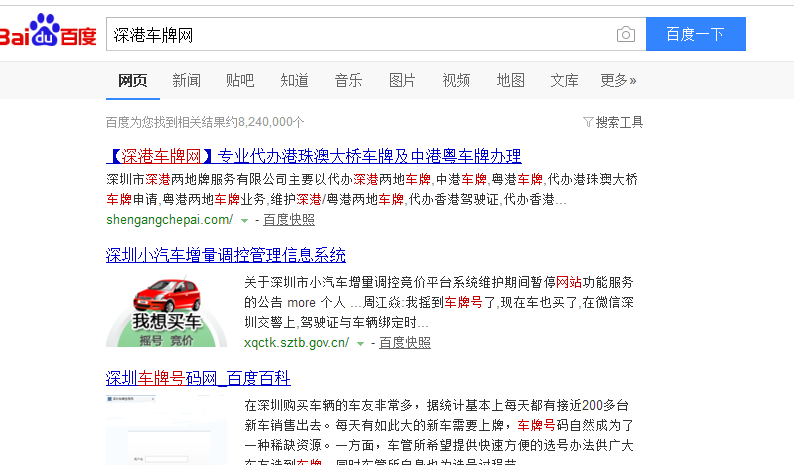Viewport: 794px width, 465px height.
Task: Click the shengangchepai.com/ URL
Action: tap(170, 219)
